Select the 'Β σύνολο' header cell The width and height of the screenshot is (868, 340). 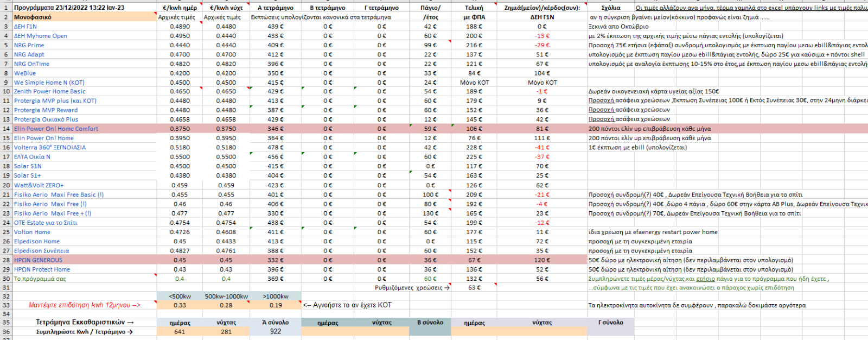point(430,322)
